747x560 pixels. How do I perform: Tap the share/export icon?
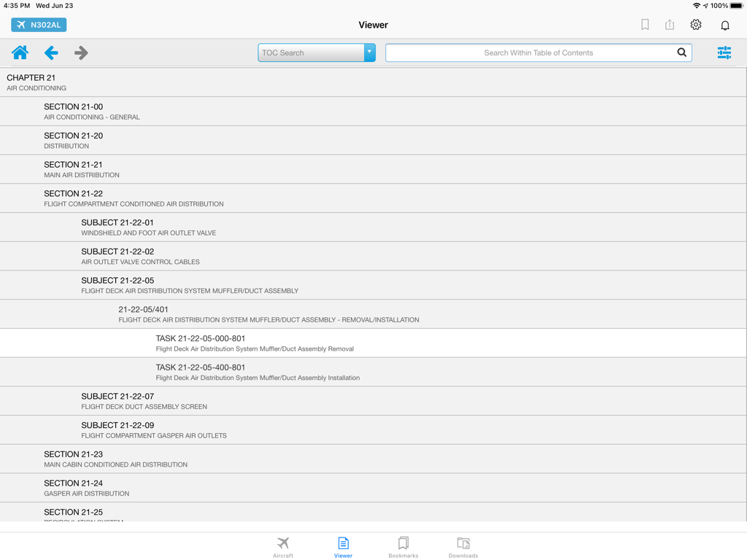pos(670,24)
